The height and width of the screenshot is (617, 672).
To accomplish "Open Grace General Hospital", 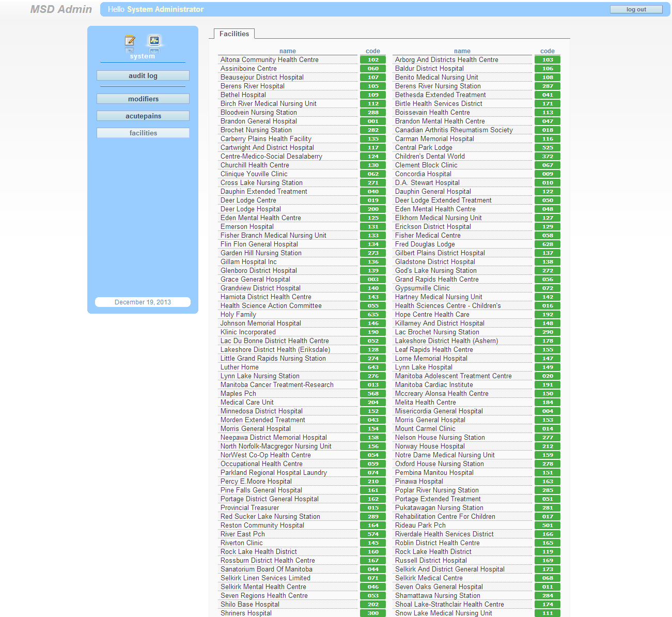I will tap(255, 279).
